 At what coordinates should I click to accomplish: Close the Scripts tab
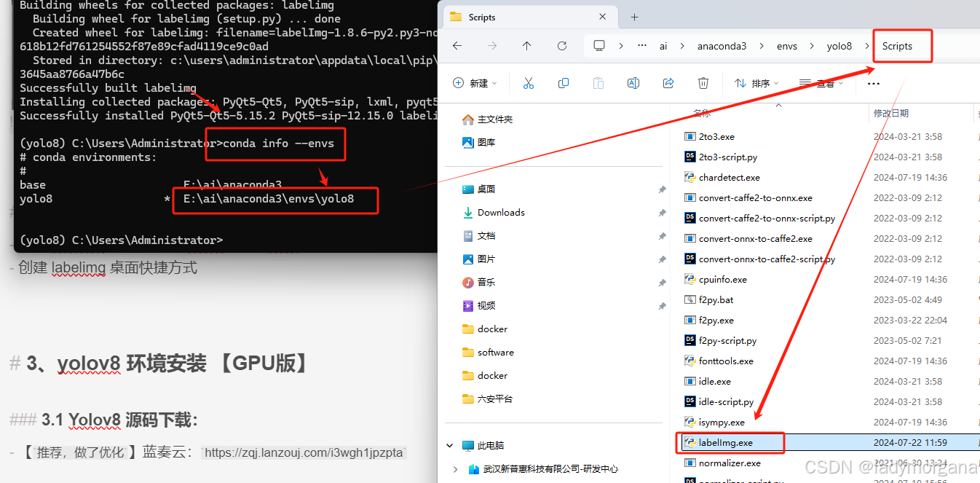click(x=603, y=17)
